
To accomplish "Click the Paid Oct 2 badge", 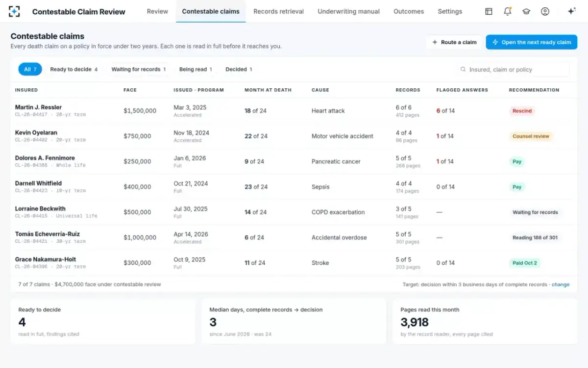I will click(x=525, y=263).
